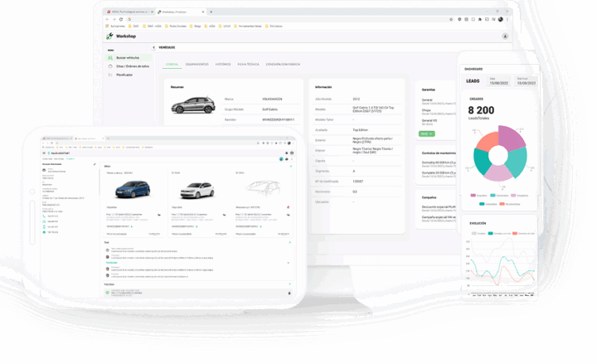Click the edit pencil beside General Information
597x364 pixels.
[x=95, y=164]
